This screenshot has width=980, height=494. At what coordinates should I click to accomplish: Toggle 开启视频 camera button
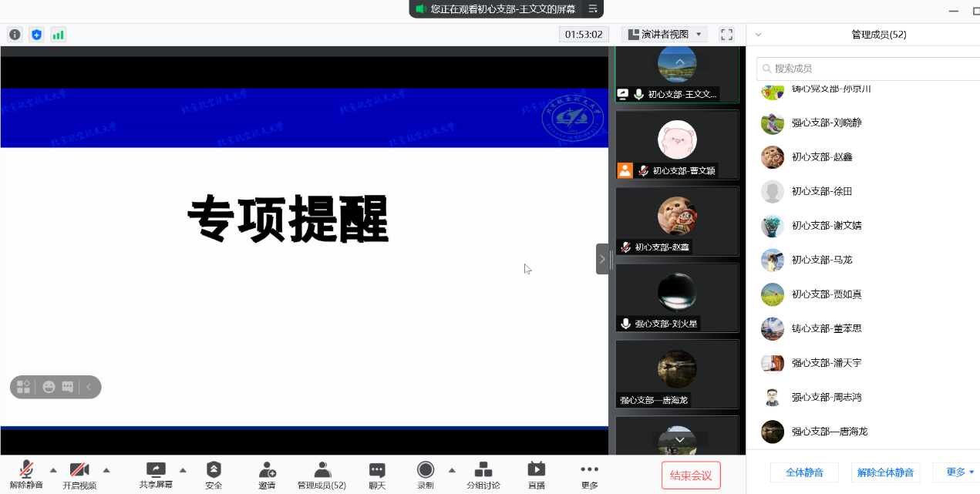point(79,474)
